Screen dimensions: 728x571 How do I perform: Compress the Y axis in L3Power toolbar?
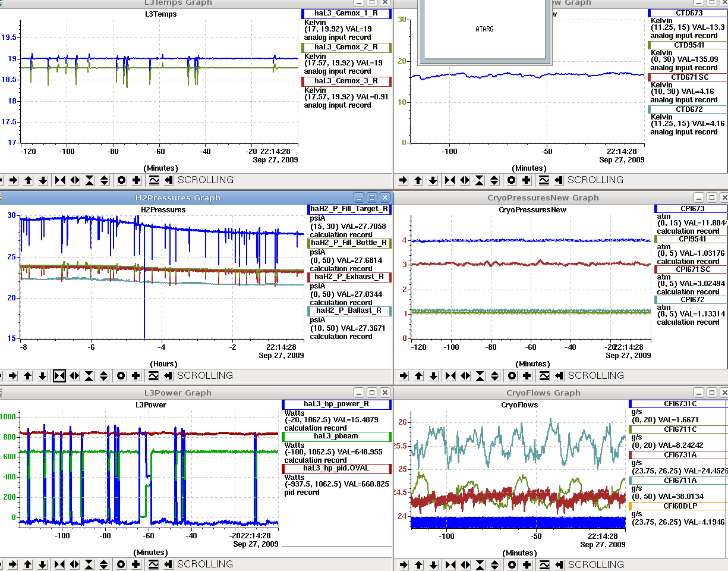pos(89,564)
